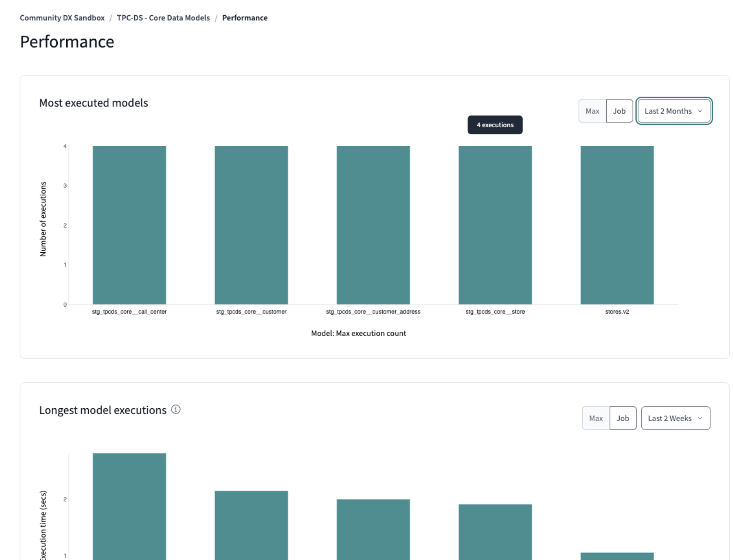Click the chevron in Last 2 Weeks dropdown
This screenshot has height=560, width=733.
coord(700,418)
